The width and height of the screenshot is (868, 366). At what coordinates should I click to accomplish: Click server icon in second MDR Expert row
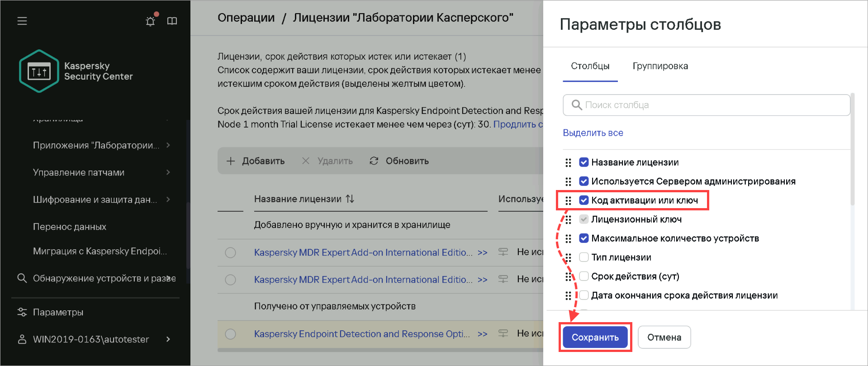(503, 279)
